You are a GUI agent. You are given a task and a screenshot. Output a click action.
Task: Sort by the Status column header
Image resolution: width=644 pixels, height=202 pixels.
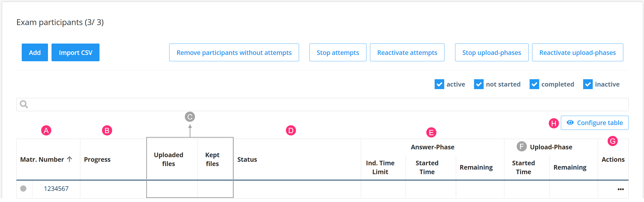pyautogui.click(x=247, y=159)
